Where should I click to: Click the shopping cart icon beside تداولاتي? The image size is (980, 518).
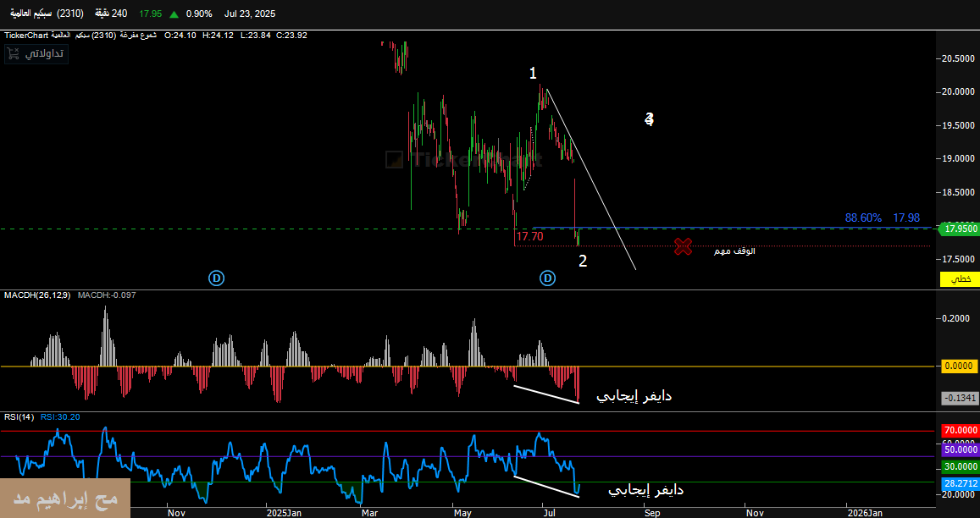pos(14,53)
